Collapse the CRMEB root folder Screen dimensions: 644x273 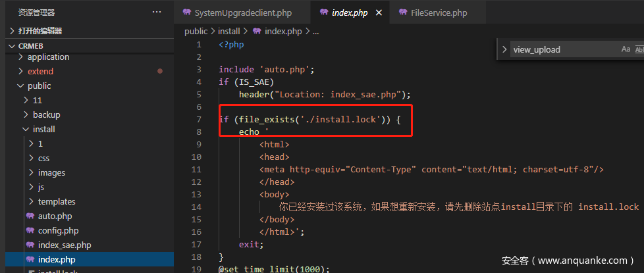click(12, 45)
